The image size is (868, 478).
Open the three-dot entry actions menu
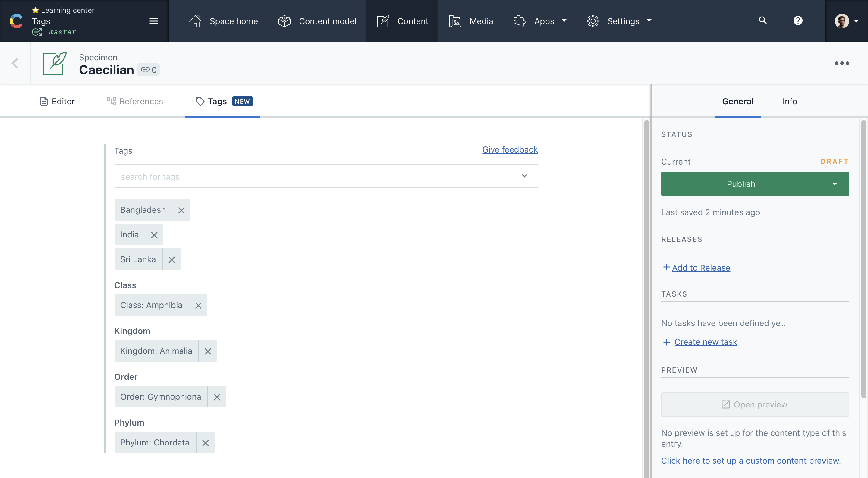(841, 63)
